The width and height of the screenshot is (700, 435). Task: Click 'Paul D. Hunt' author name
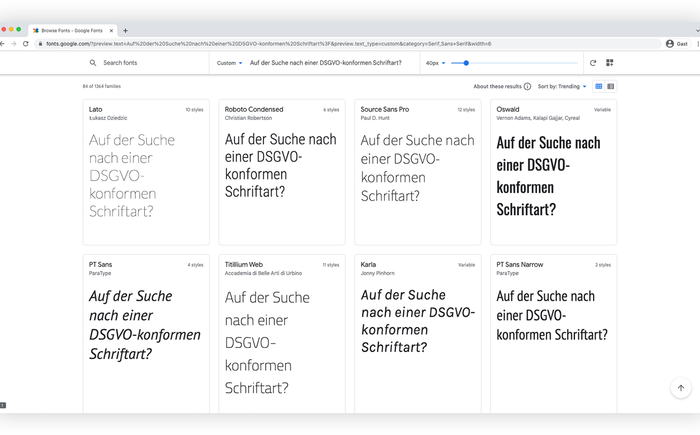375,118
